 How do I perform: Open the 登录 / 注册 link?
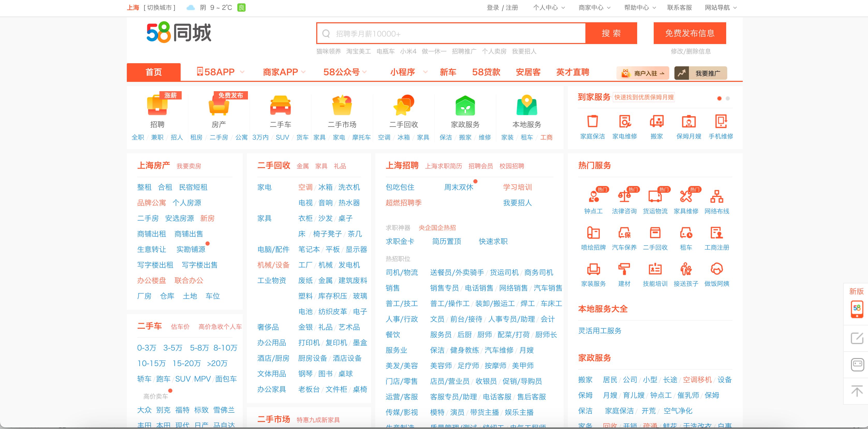coord(502,8)
